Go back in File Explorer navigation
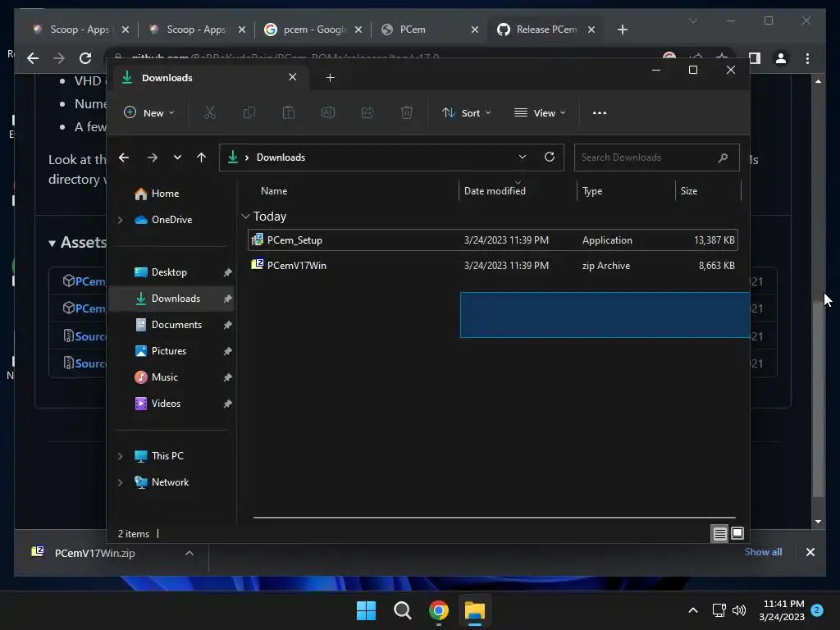The height and width of the screenshot is (630, 840). point(124,157)
